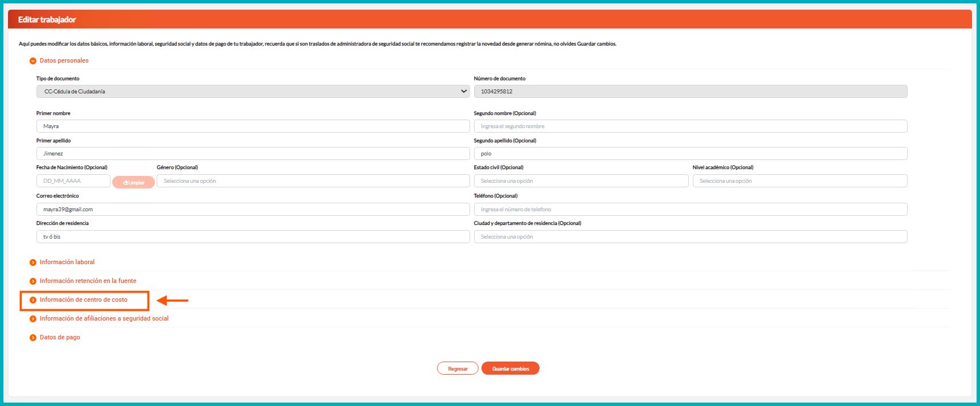The height and width of the screenshot is (406, 980).
Task: Open the Tipo de documento dropdown
Action: pyautogui.click(x=253, y=92)
